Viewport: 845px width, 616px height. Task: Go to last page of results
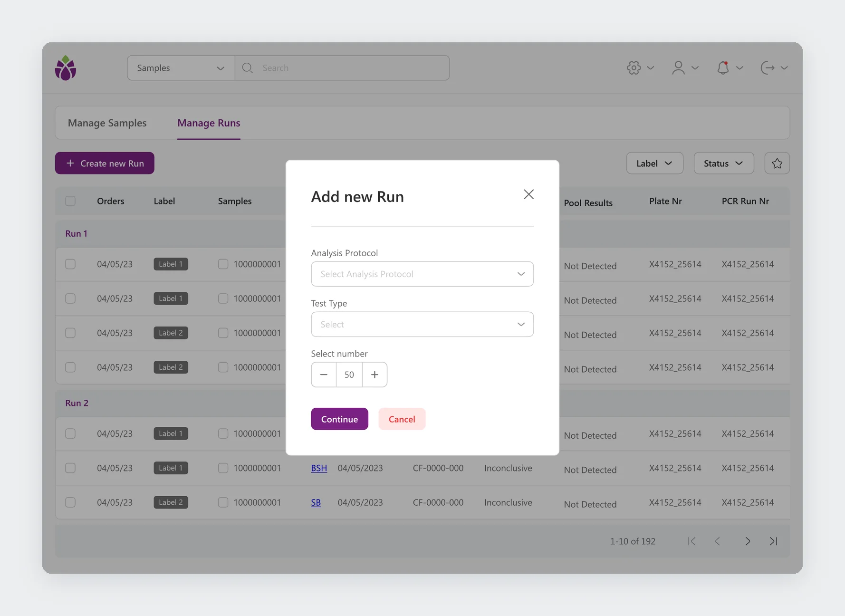[774, 541]
